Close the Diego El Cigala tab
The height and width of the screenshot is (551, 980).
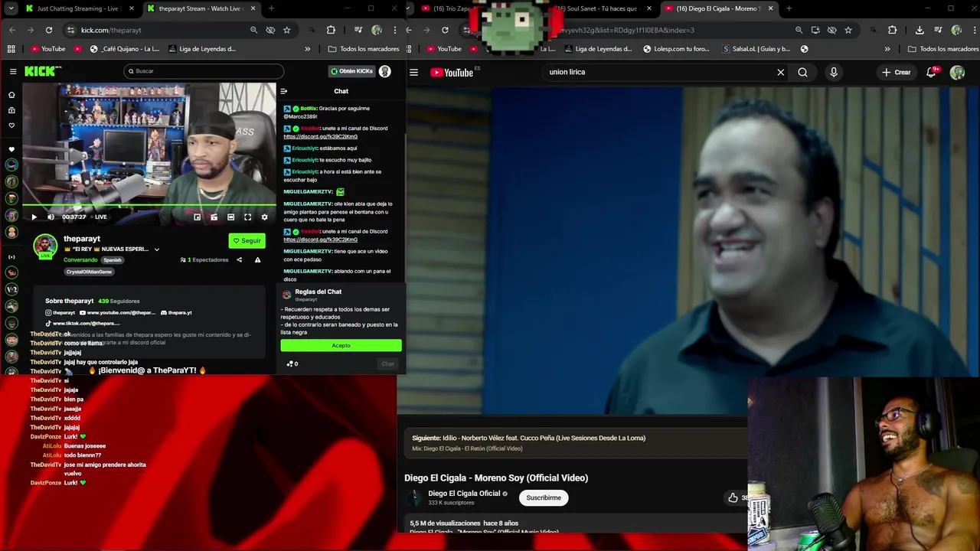[x=770, y=8]
